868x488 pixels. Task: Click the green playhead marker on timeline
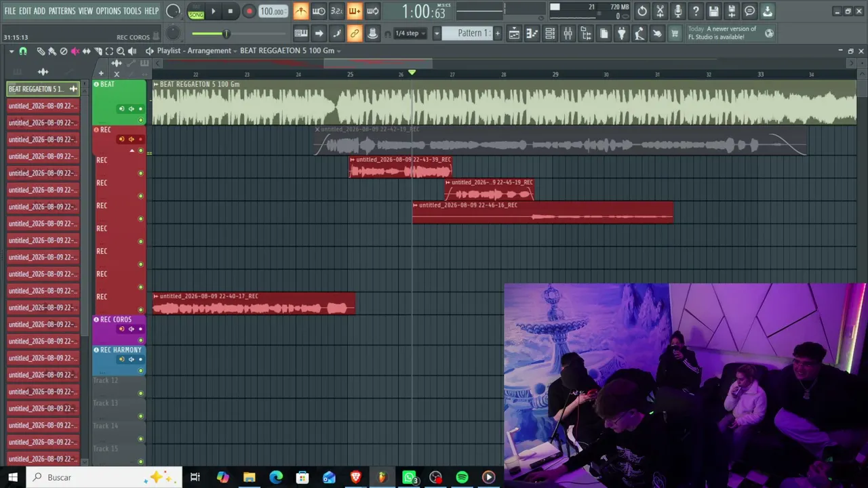[412, 73]
